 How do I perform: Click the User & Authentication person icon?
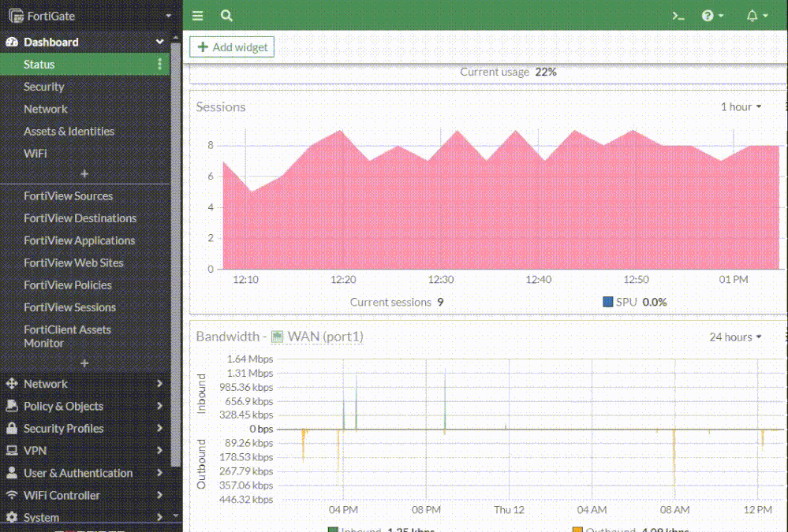12,473
